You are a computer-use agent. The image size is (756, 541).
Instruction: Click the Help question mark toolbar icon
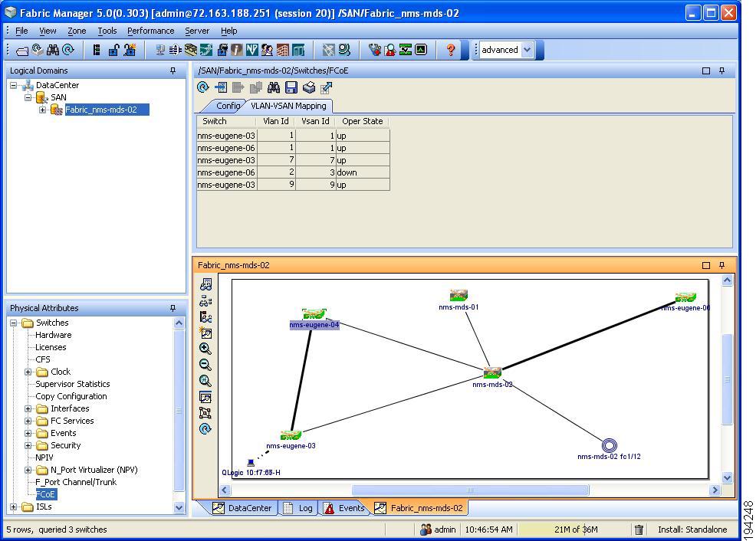point(451,50)
